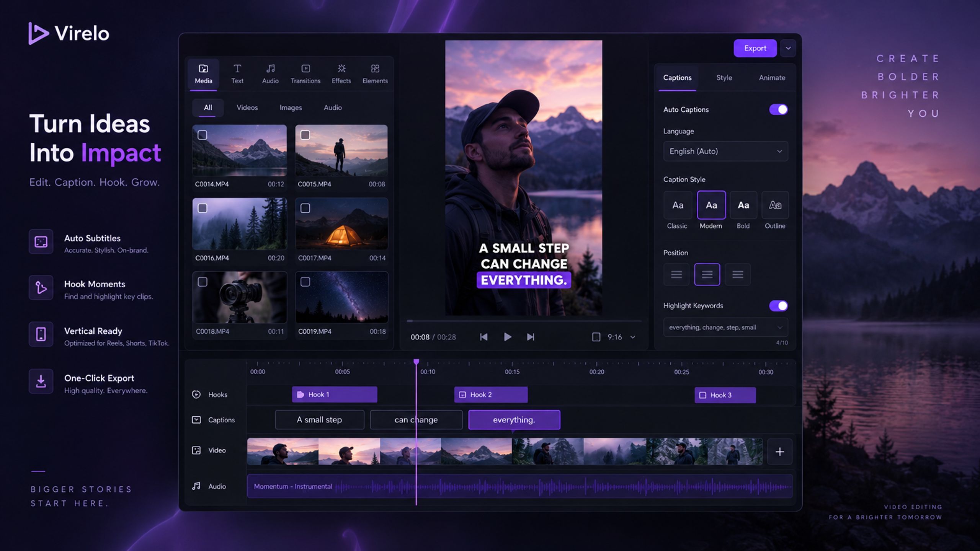Choose the Outline caption style

[775, 205]
